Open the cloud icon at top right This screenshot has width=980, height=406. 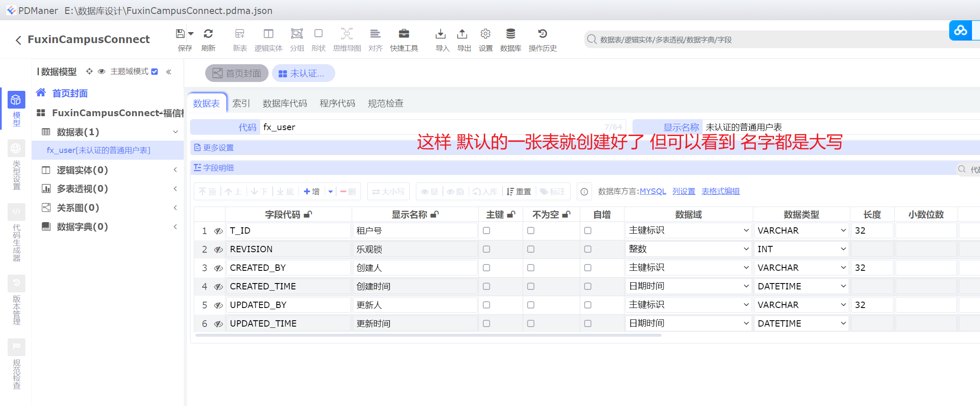pos(961,30)
